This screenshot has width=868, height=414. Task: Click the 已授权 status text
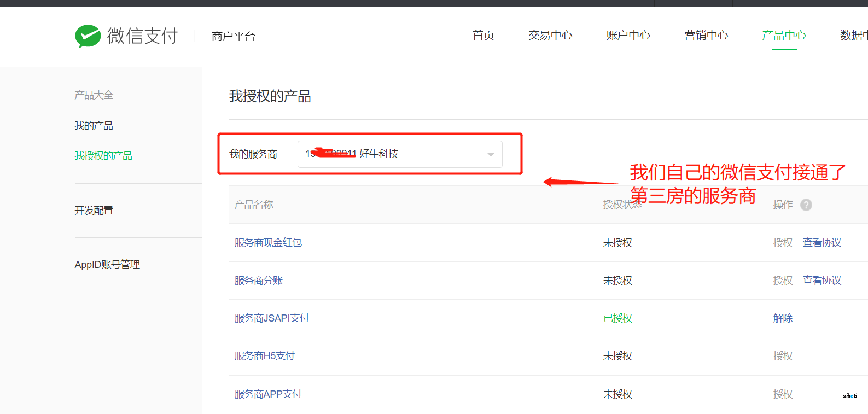617,318
